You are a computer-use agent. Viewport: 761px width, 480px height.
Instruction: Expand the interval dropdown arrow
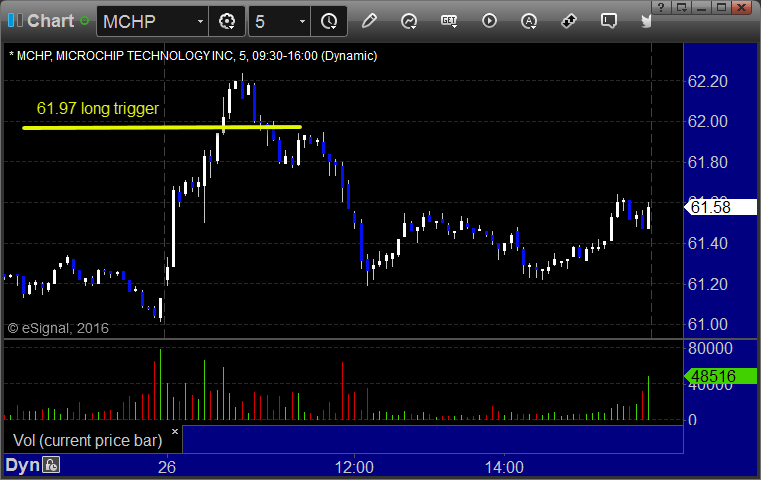[302, 21]
